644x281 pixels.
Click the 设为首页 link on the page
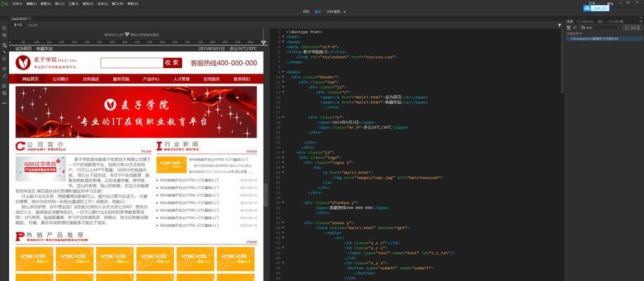tap(23, 48)
